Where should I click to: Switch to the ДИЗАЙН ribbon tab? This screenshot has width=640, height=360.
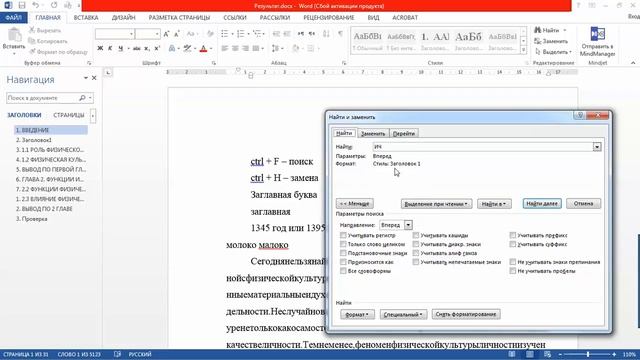(x=123, y=18)
